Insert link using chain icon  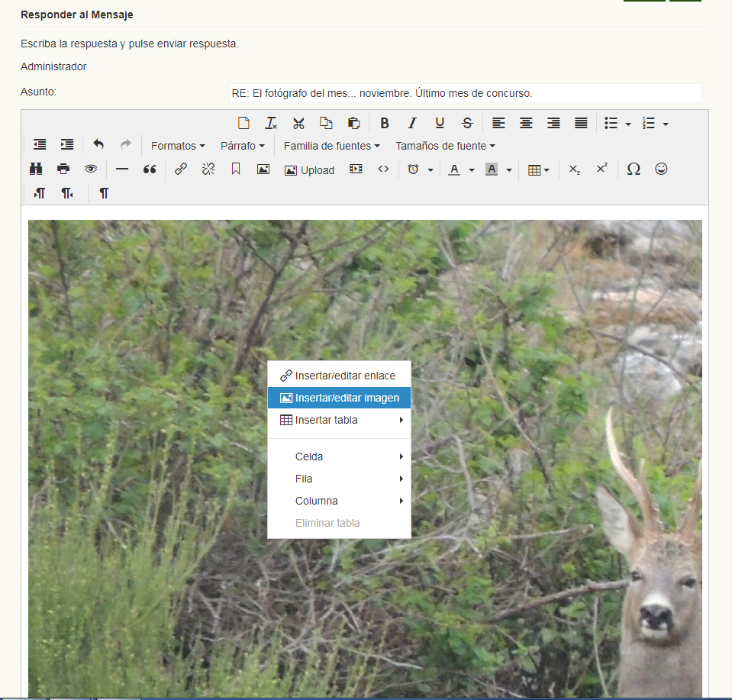181,169
